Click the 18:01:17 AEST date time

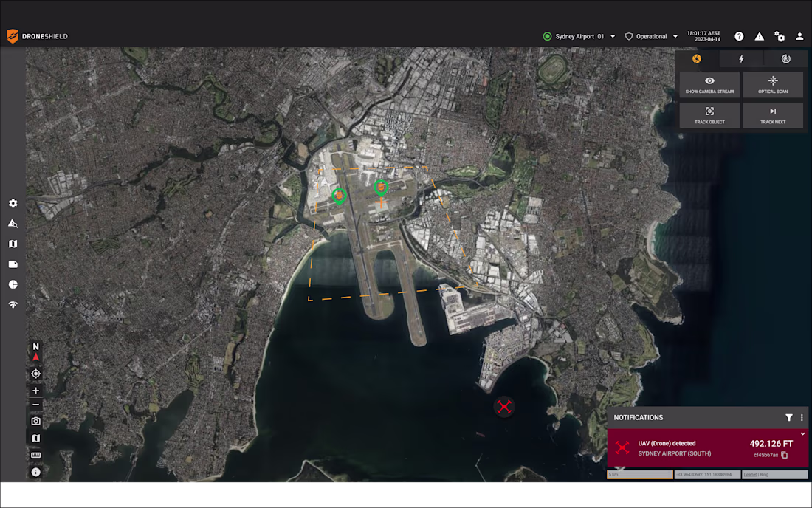click(703, 36)
